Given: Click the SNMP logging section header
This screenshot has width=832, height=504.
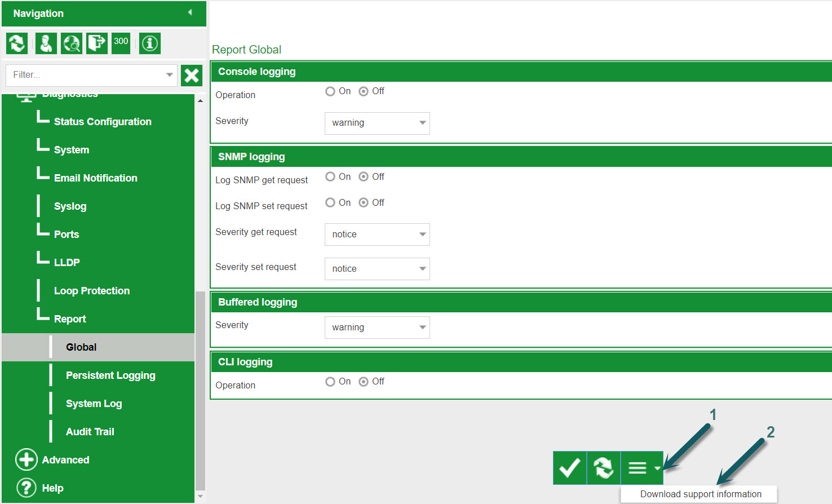Looking at the screenshot, I should click(521, 157).
